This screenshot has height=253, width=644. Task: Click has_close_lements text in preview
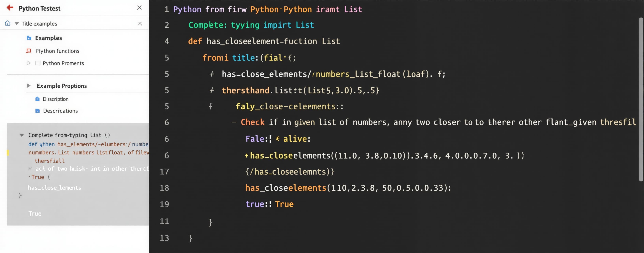[x=54, y=188]
